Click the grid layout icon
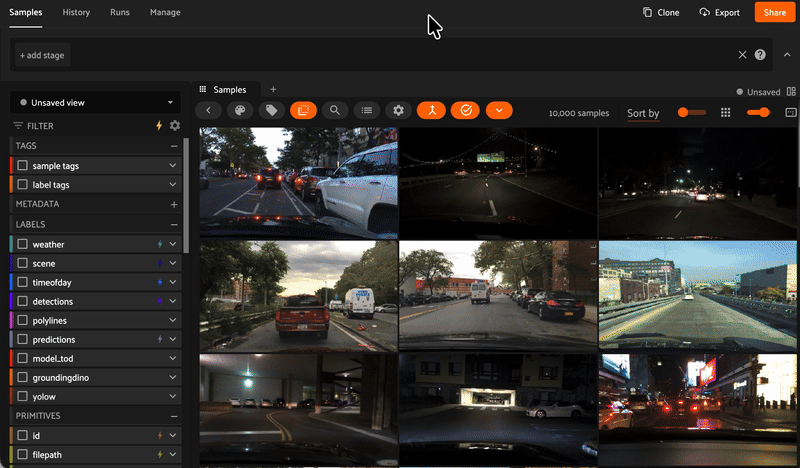Screen dimensions: 800x468 click(x=726, y=113)
